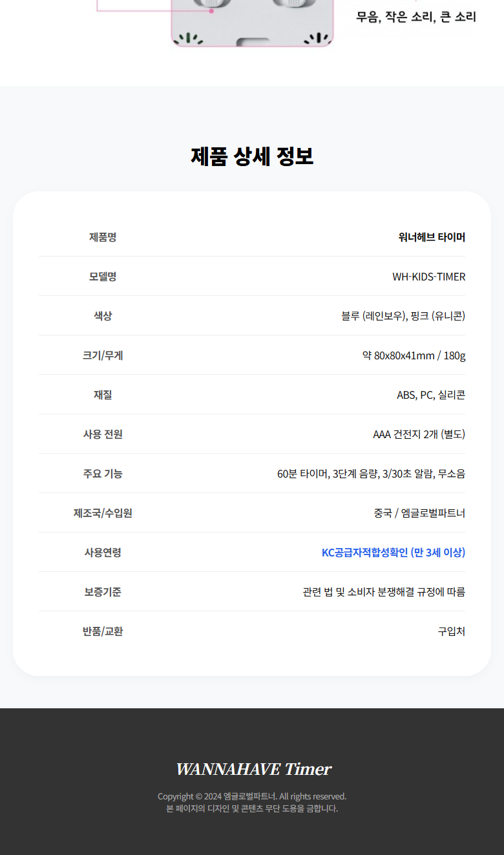
Task: Click the size value '약 80x80x41mm / 180g'
Action: [x=414, y=355]
